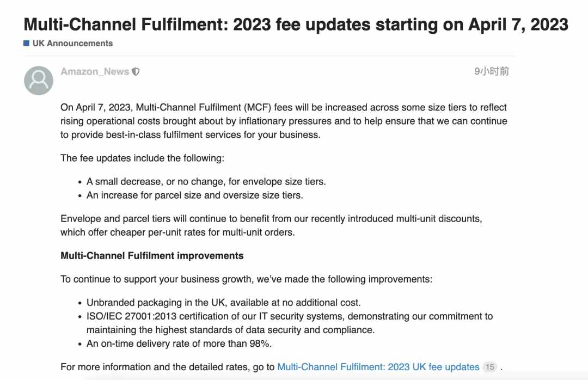Click the 9小时前 post timestamp
The image size is (588, 380).
pos(491,71)
